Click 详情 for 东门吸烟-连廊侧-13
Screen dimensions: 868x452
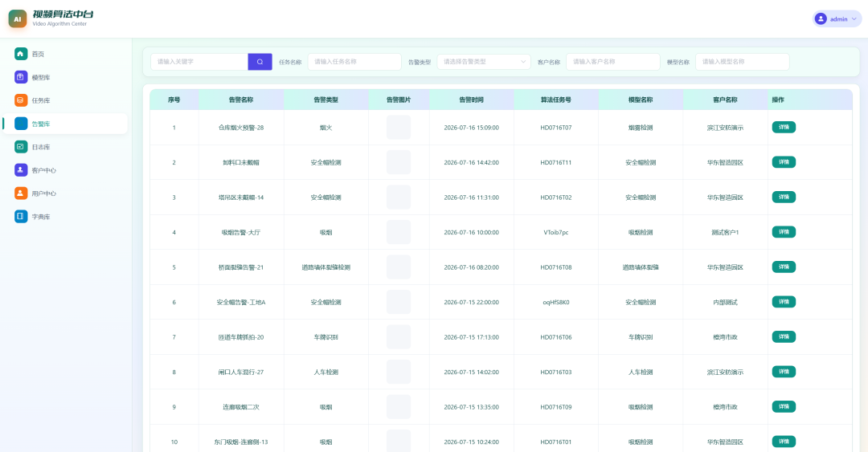[x=784, y=441]
